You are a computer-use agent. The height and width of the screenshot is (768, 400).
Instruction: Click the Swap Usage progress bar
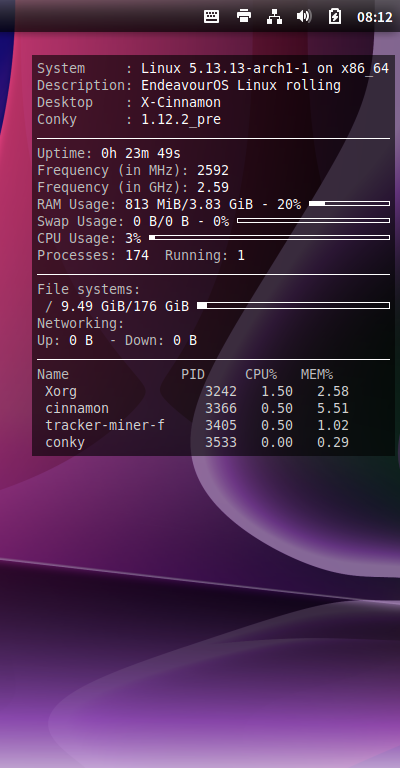(x=313, y=220)
